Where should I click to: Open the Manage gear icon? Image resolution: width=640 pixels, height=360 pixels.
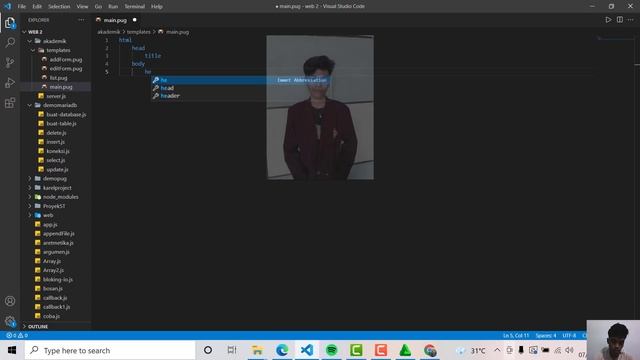pyautogui.click(x=10, y=321)
